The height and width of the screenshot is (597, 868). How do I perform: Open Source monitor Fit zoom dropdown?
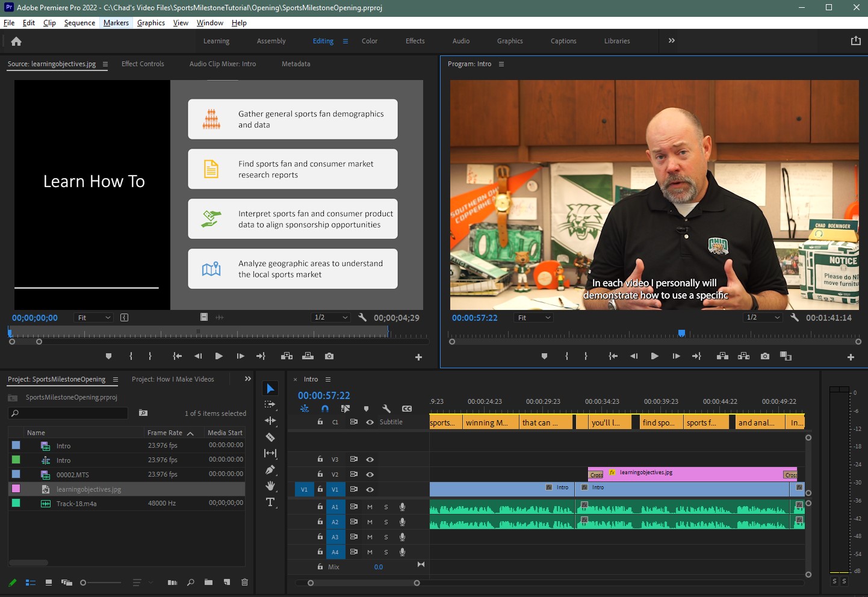click(94, 317)
